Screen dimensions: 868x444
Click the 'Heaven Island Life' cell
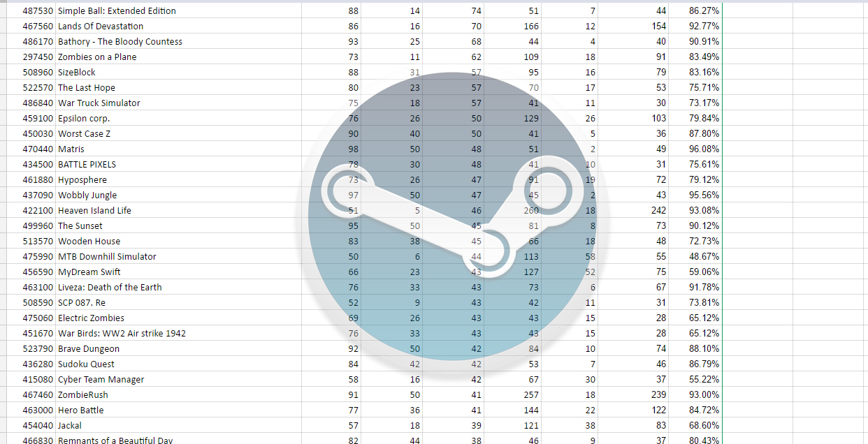[179, 211]
